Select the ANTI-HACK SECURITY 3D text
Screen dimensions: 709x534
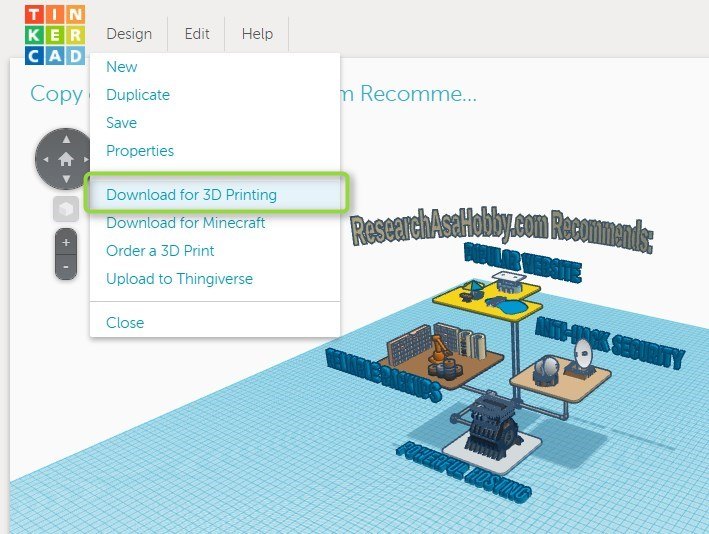pyautogui.click(x=611, y=343)
